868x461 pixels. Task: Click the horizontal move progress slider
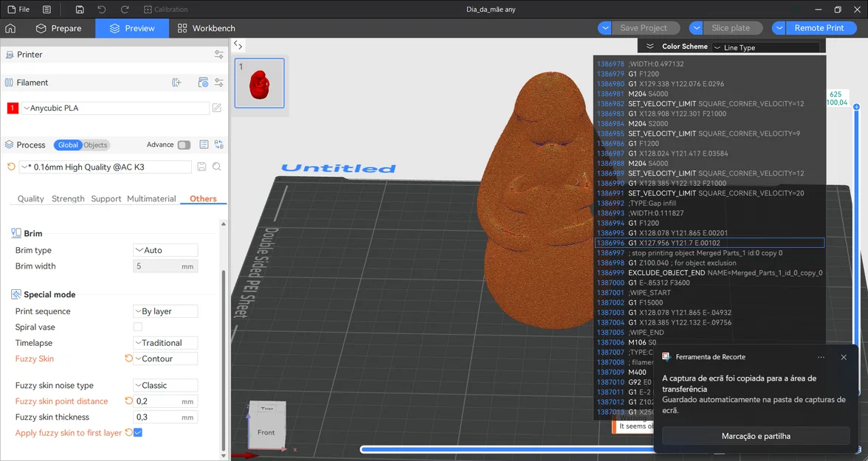click(x=506, y=449)
